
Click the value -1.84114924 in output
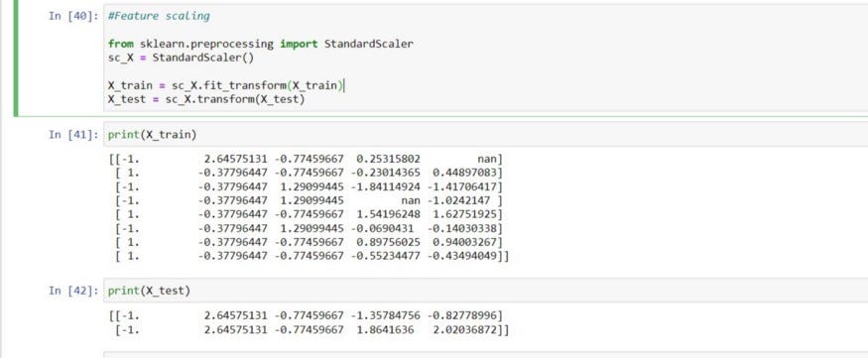click(x=385, y=187)
